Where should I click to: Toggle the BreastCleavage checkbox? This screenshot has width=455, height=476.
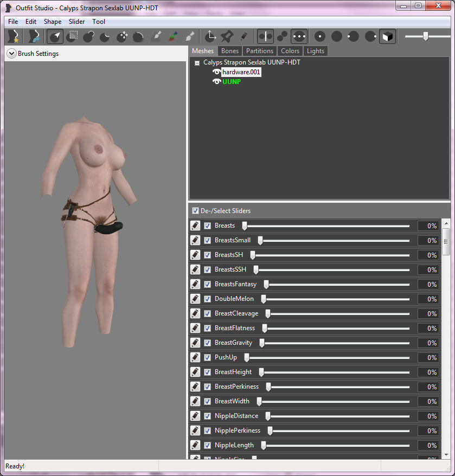pyautogui.click(x=207, y=313)
